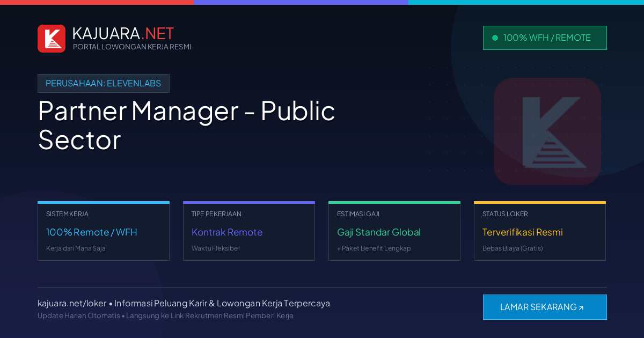Select the PERUSAHAAN: ELEVENLABS tag

(104, 83)
